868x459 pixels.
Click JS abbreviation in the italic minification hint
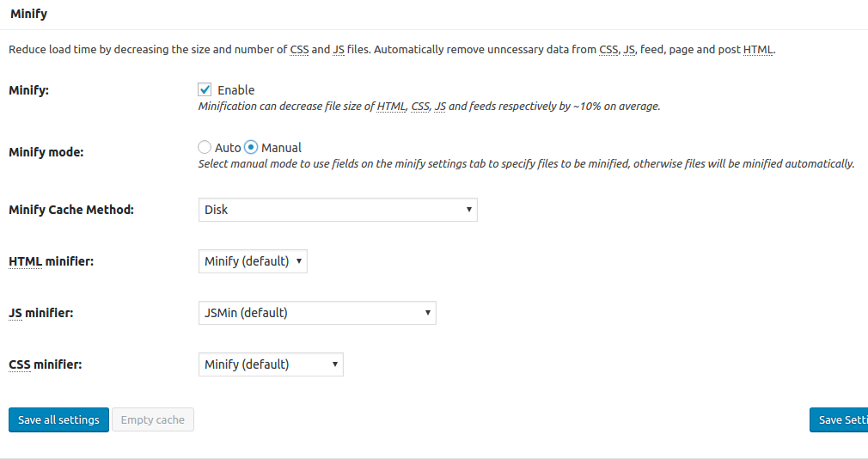click(440, 107)
